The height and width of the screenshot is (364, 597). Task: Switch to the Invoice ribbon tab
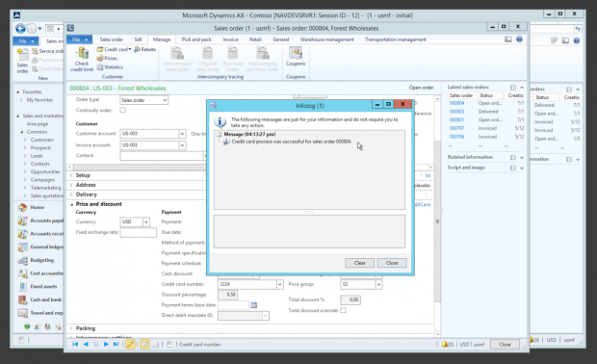click(x=230, y=39)
